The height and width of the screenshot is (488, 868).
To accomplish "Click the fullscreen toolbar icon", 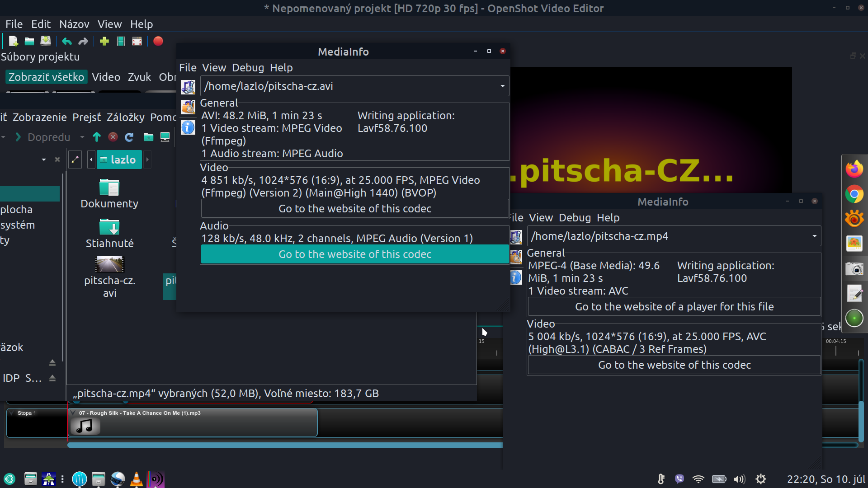I will tap(137, 42).
